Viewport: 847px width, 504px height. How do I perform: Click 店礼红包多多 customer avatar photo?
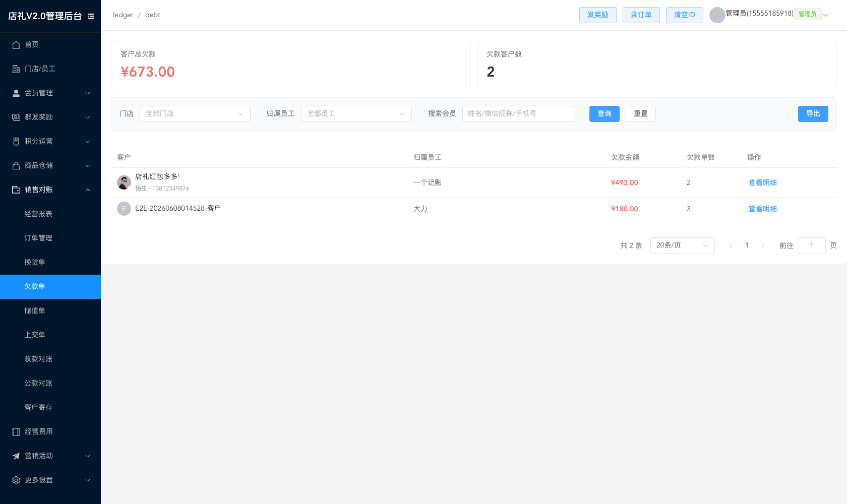124,182
